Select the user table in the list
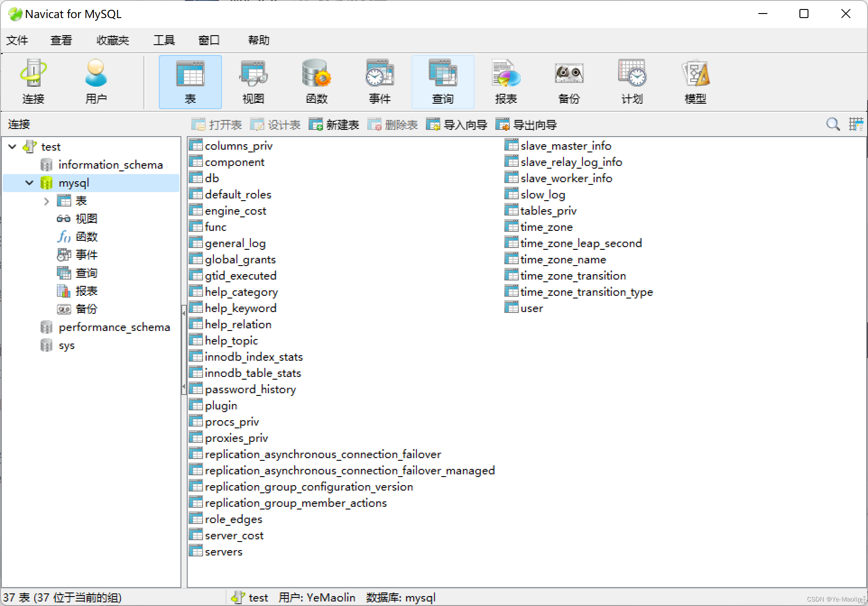868x606 pixels. coord(531,308)
